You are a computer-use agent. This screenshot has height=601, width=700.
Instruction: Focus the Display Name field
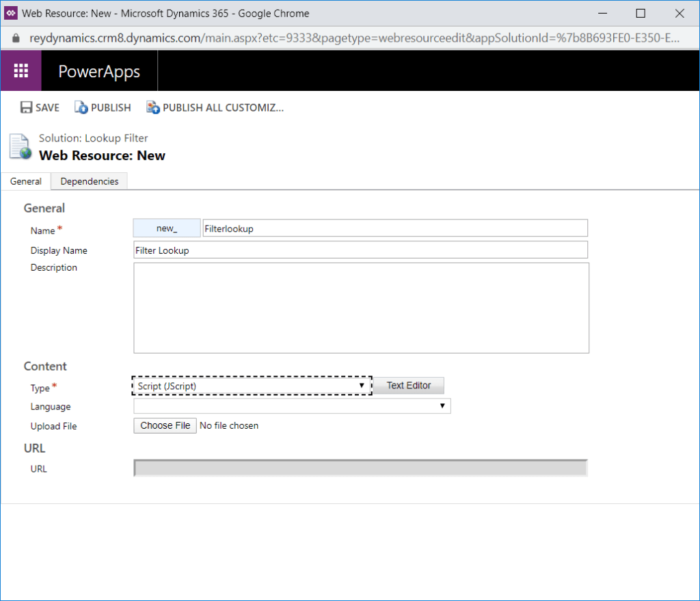(x=360, y=250)
